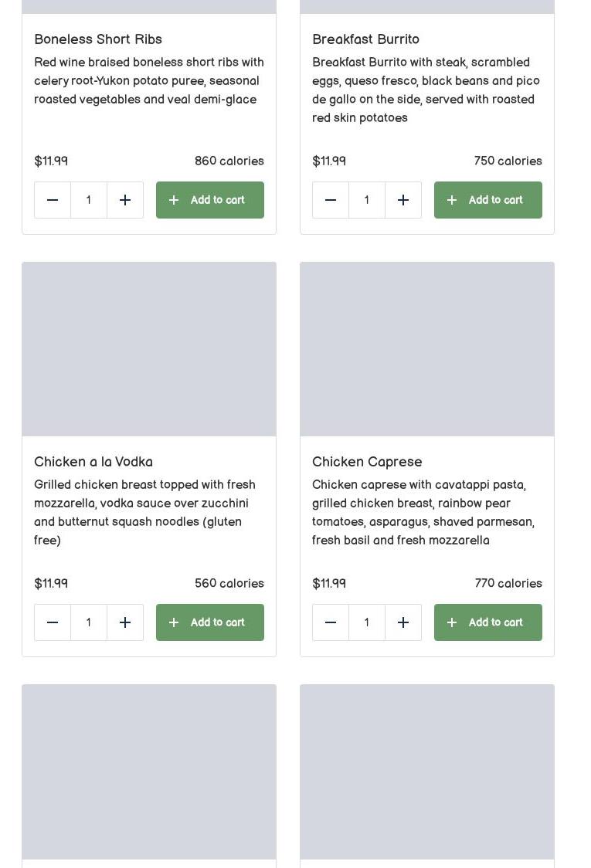Add Boneless Short Ribs to cart
The height and width of the screenshot is (868, 591).
coord(210,200)
